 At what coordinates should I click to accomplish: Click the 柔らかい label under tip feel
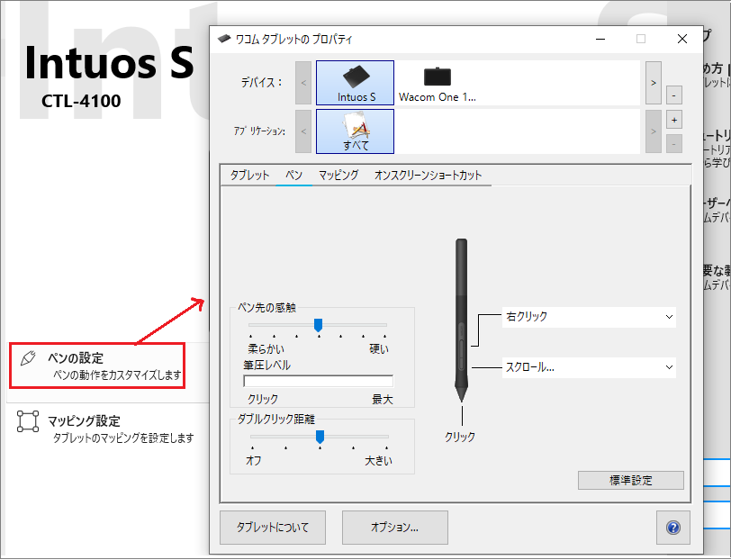pyautogui.click(x=266, y=348)
